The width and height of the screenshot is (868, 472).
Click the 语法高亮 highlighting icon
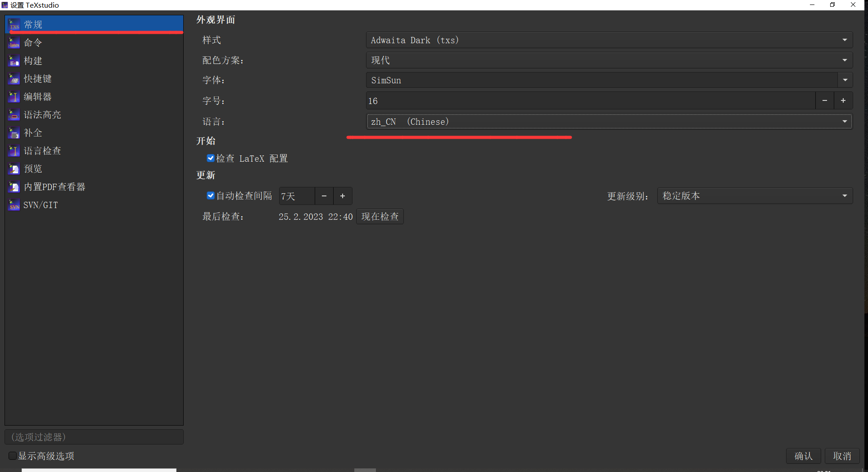tap(14, 115)
